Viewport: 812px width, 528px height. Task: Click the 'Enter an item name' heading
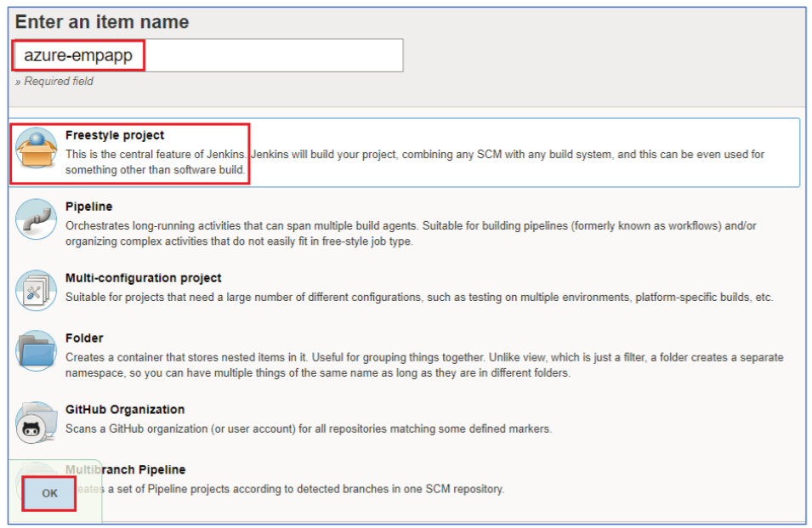click(102, 22)
